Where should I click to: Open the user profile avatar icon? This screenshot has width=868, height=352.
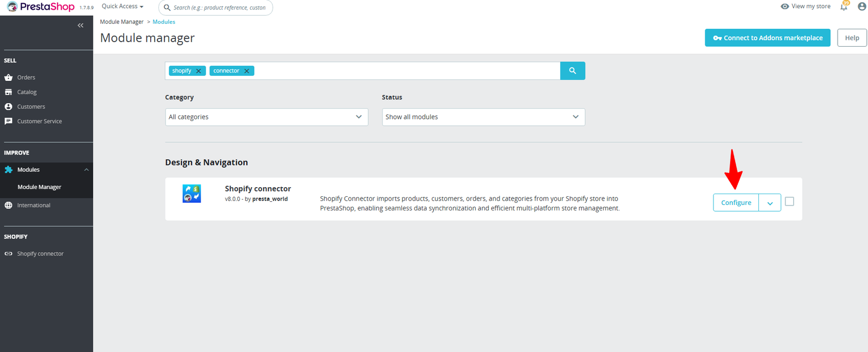(861, 7)
